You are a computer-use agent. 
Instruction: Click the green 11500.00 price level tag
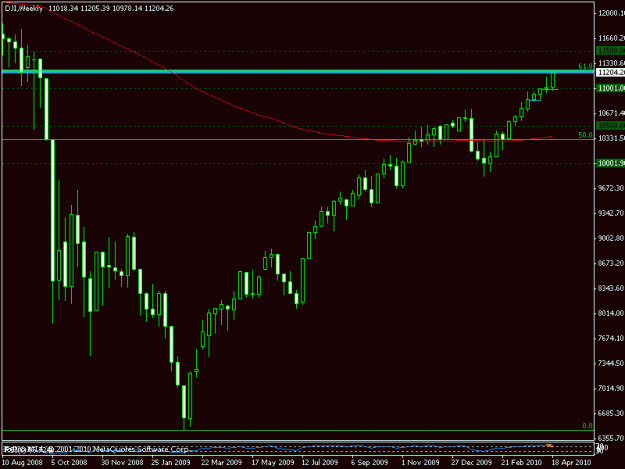click(611, 51)
